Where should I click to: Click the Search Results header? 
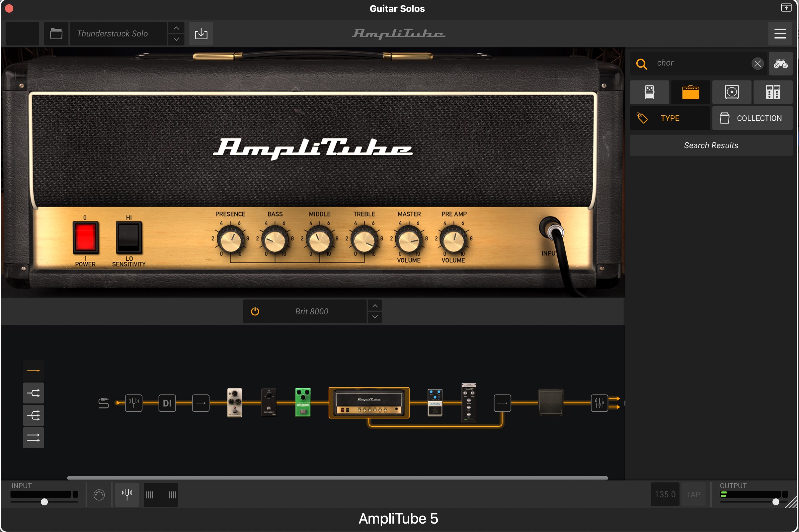[x=711, y=145]
